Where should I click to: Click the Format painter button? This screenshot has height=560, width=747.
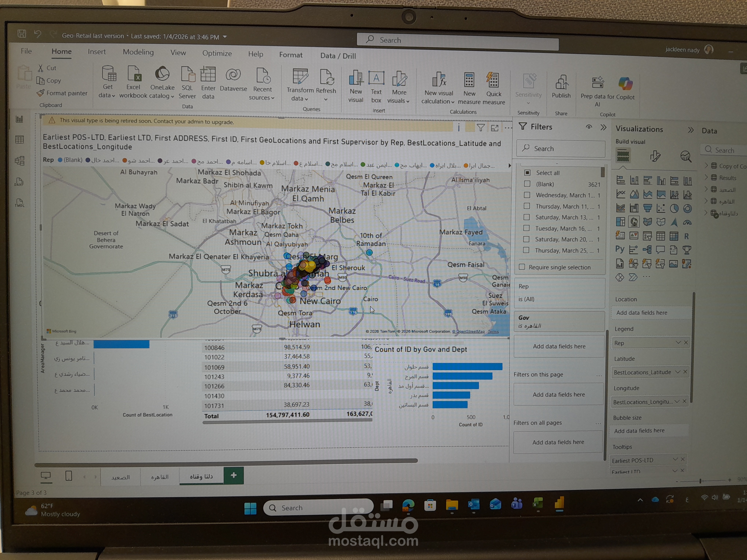tap(62, 93)
